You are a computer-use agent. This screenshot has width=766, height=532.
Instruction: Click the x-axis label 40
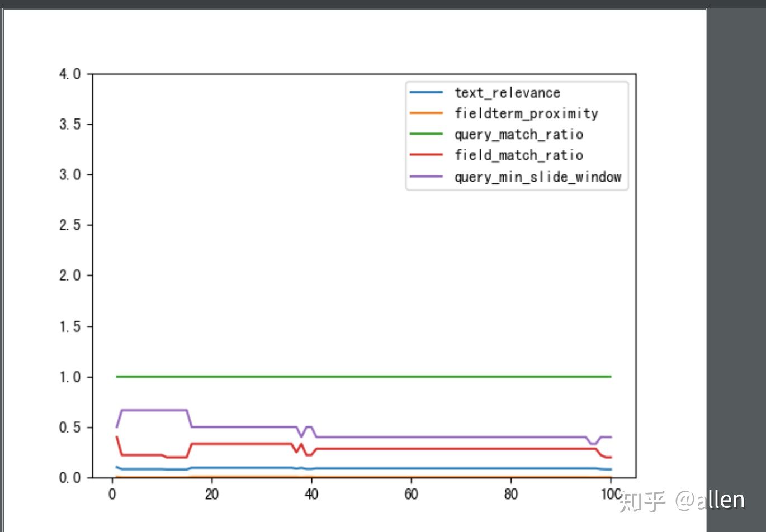(311, 494)
